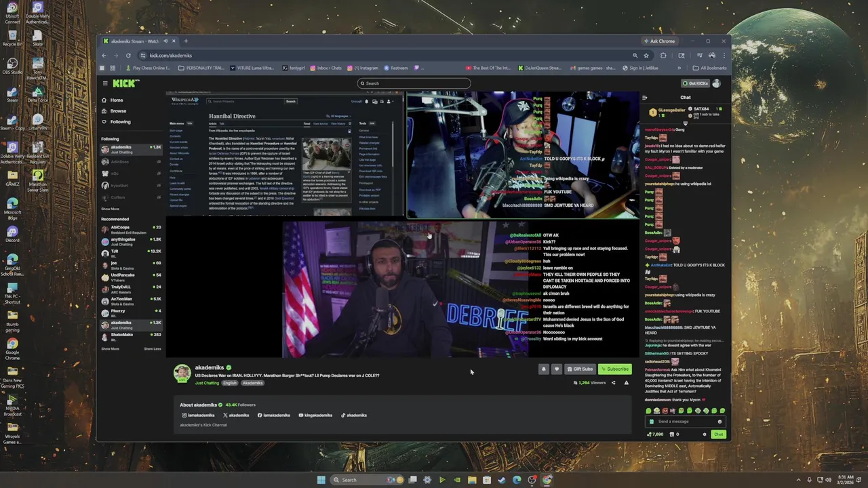Open OBS Studio desktop shortcut

(12, 66)
